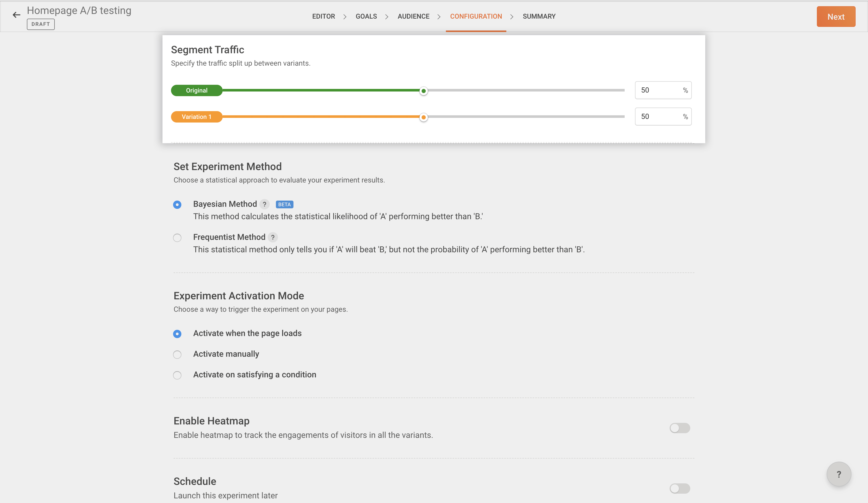Click the Bayesian Method help icon
868x503 pixels.
265,204
